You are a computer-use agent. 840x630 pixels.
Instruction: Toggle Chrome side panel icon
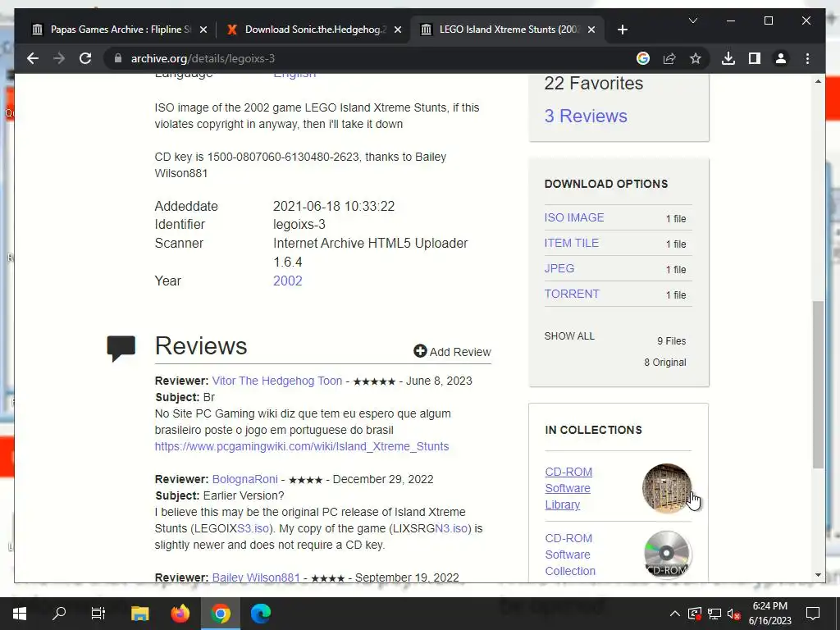point(755,58)
